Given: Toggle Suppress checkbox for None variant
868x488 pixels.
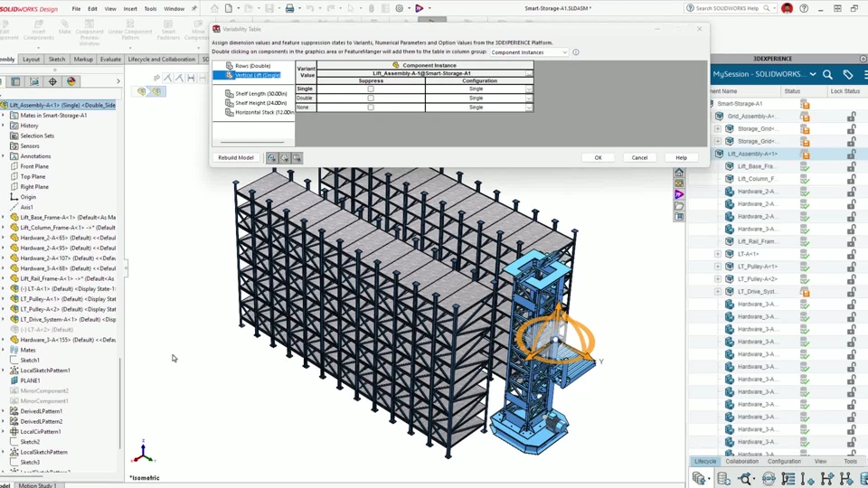Looking at the screenshot, I should pyautogui.click(x=371, y=108).
